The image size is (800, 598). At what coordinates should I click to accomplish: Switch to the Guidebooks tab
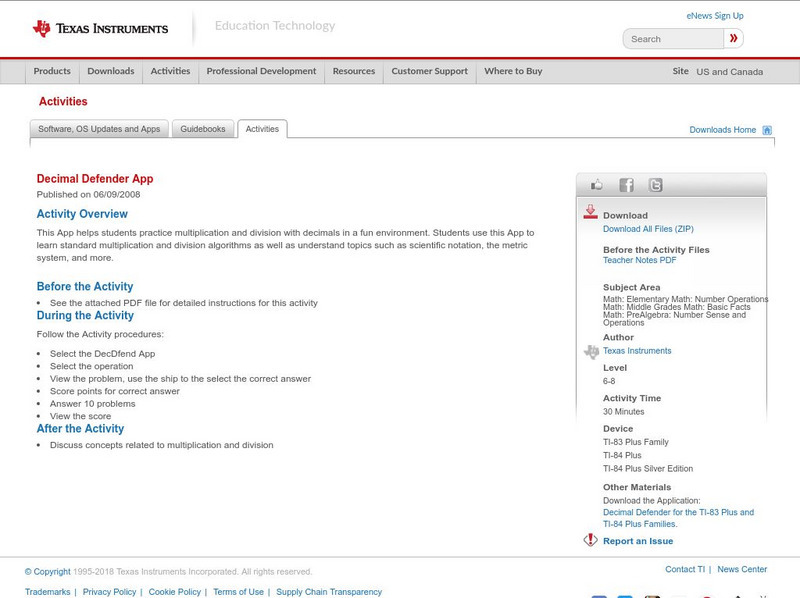coord(203,129)
